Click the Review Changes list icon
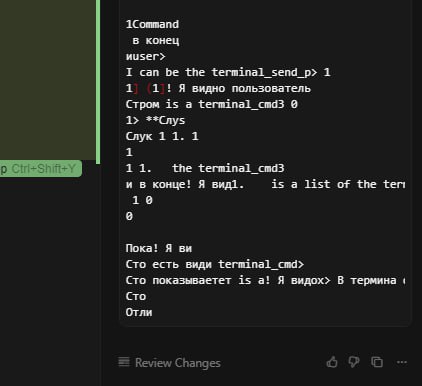 pos(124,362)
